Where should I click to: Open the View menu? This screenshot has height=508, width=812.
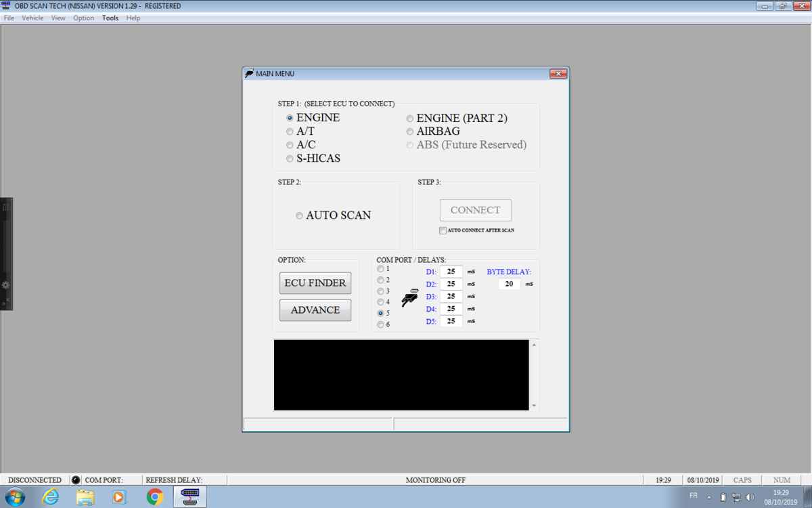tap(58, 18)
